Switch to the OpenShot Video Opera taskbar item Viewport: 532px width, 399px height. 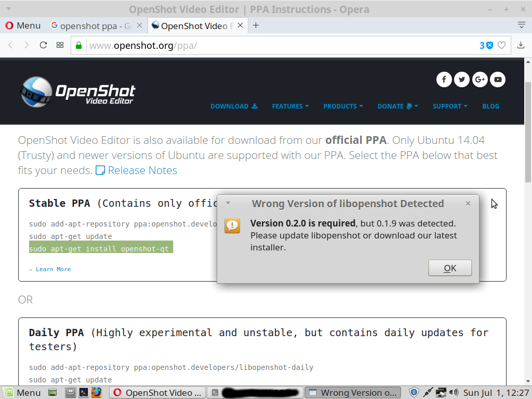(157, 393)
